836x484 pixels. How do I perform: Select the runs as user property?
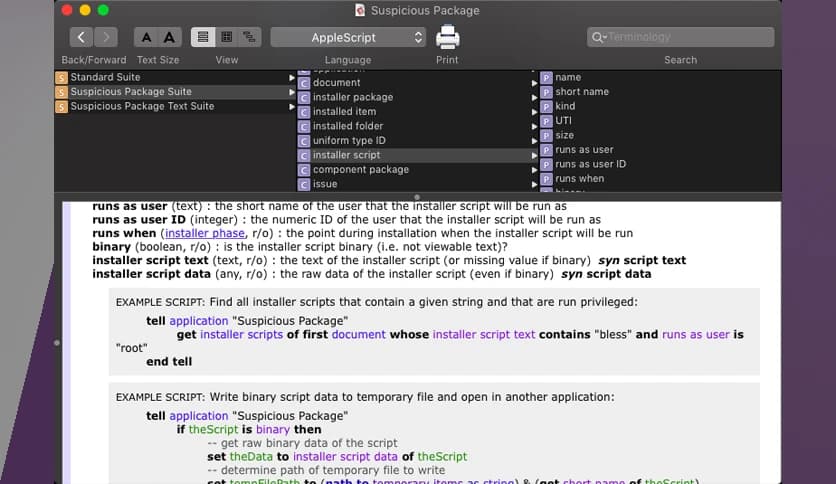661,150
